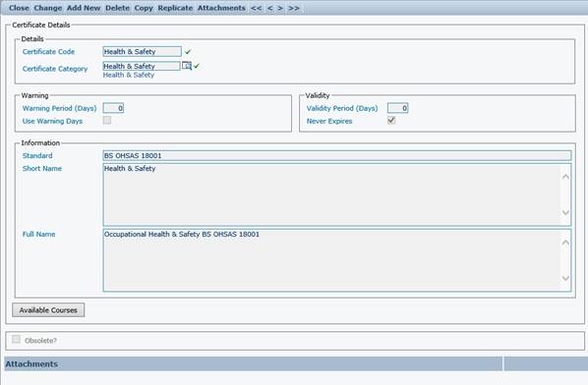Select Add New in the menu bar

pos(84,8)
